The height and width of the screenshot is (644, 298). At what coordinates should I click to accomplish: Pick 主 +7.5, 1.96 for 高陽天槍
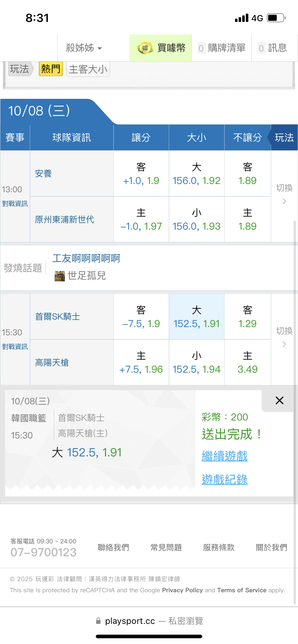[x=141, y=363]
